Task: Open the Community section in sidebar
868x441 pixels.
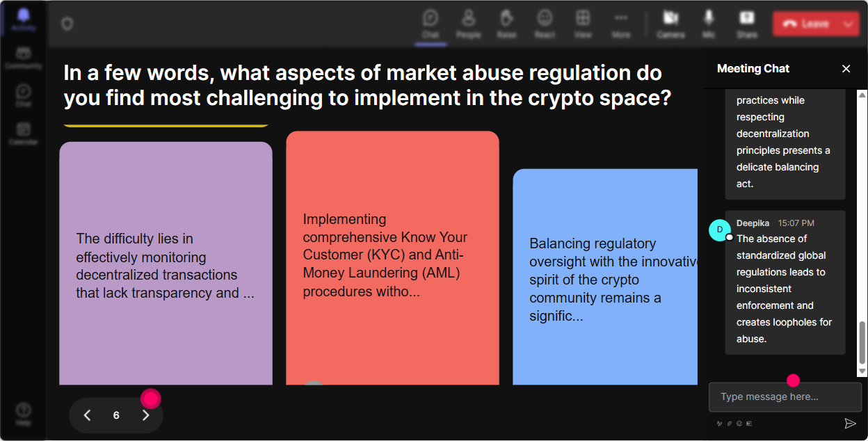Action: point(24,57)
